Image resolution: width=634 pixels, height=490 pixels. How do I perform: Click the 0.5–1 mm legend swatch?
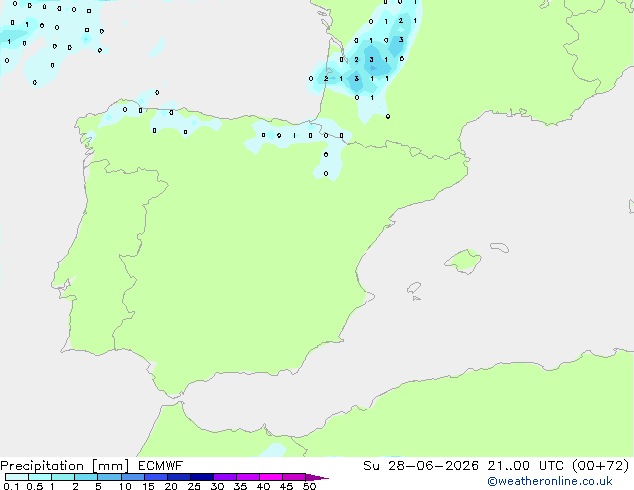click(x=40, y=477)
